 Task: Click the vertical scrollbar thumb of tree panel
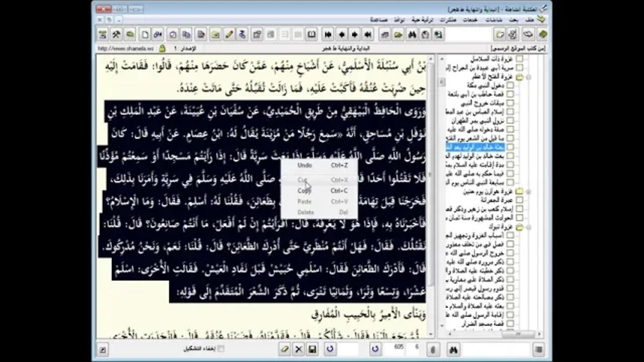(442, 82)
